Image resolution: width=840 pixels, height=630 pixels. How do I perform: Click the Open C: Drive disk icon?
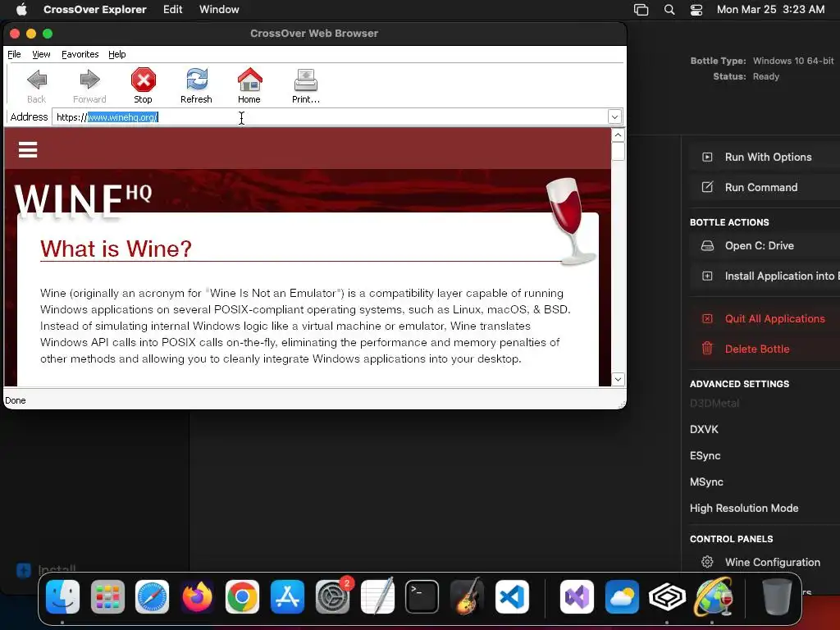click(707, 246)
